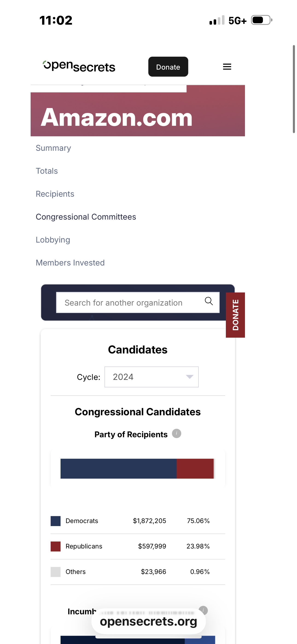View the Lobbying section
297x644 pixels.
pyautogui.click(x=53, y=240)
